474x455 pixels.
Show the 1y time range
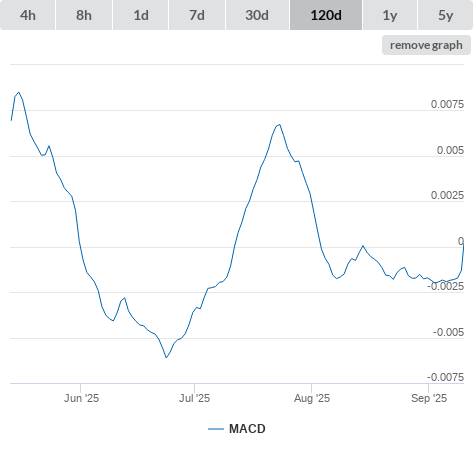tap(390, 15)
